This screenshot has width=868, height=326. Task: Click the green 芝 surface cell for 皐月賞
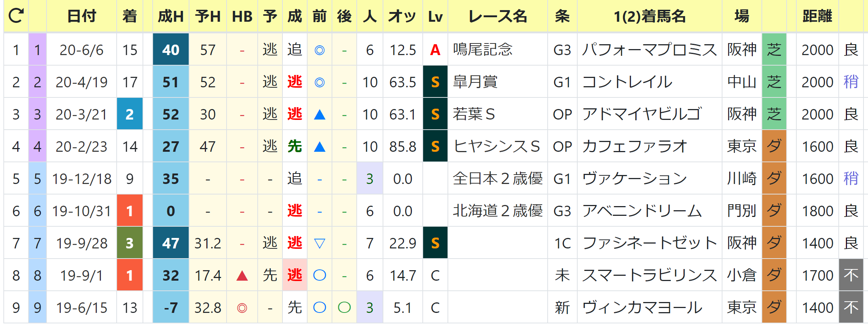774,82
